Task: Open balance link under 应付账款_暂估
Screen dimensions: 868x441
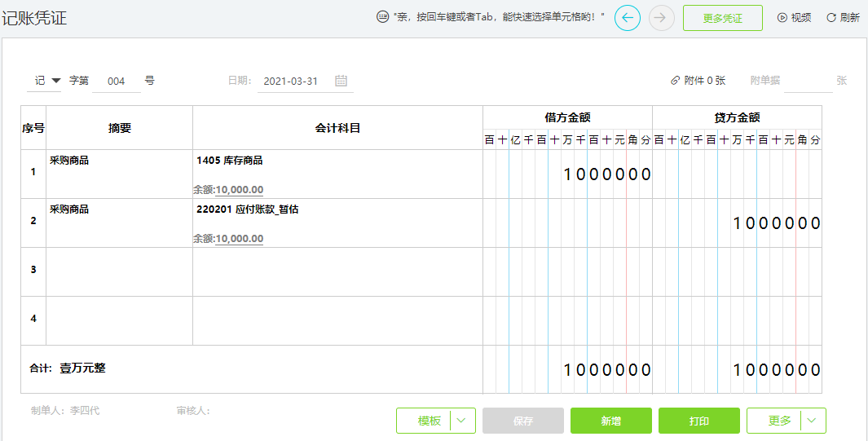Action: click(239, 239)
